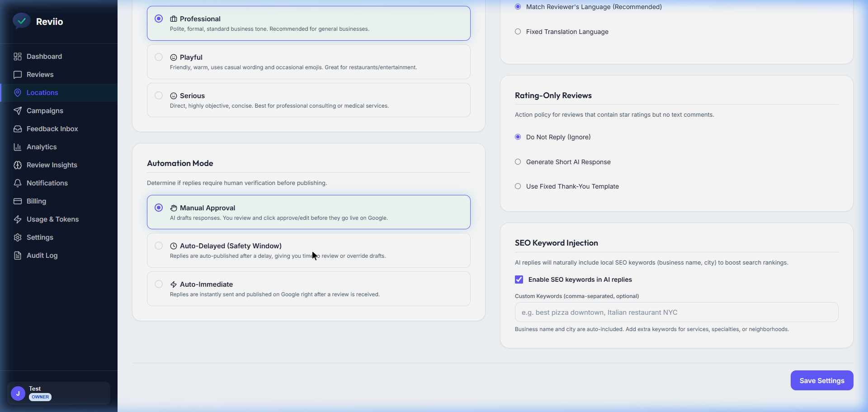Click the Notifications bell icon
The width and height of the screenshot is (868, 412).
(18, 183)
